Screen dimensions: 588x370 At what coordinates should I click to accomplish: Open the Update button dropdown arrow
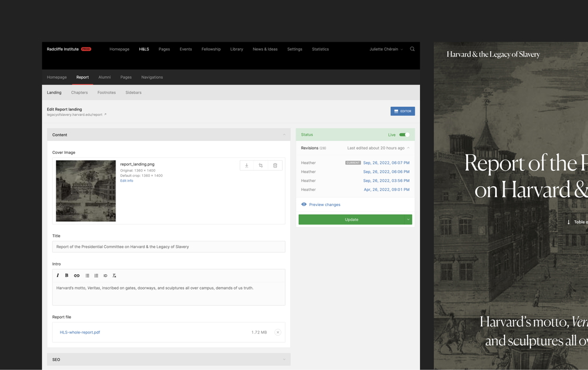(407, 220)
